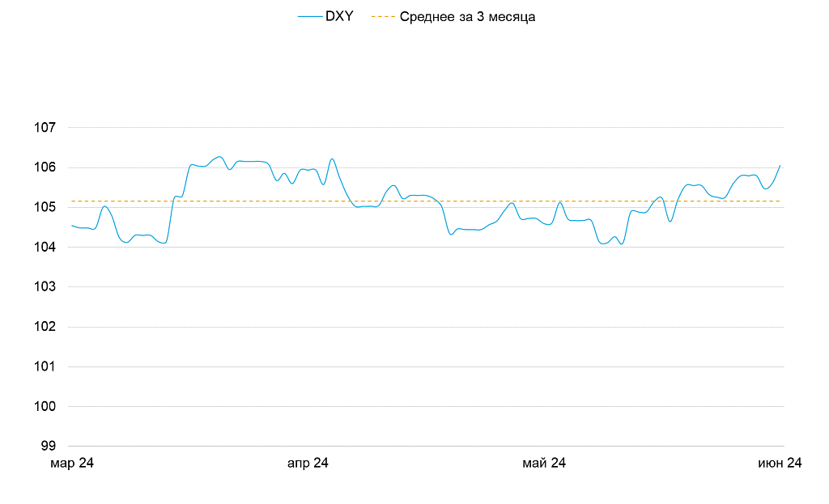
Task: Click the 99 y-axis label
Action: [49, 446]
